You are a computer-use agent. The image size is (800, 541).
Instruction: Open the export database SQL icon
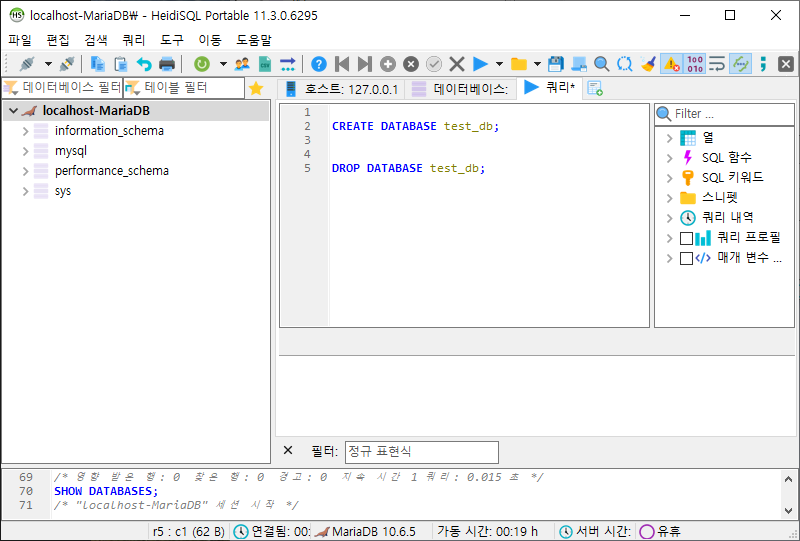[x=288, y=64]
